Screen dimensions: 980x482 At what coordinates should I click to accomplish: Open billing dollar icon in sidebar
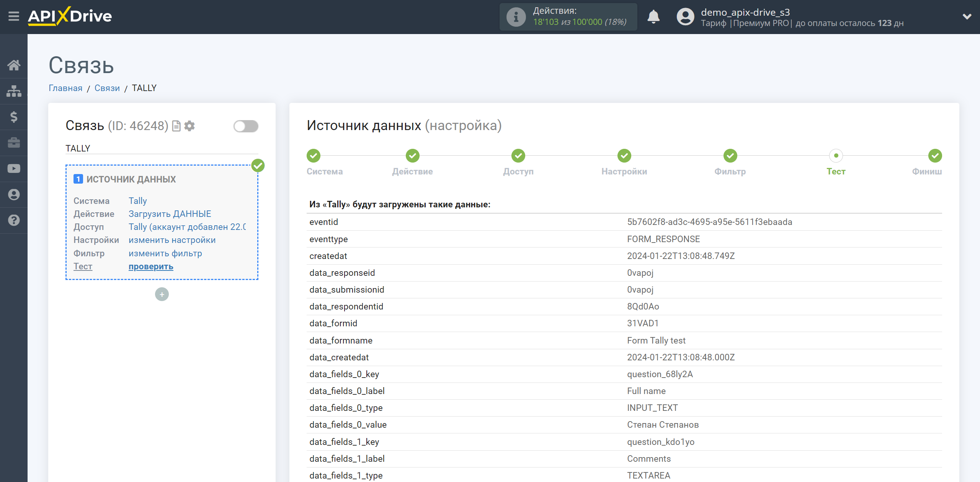14,117
